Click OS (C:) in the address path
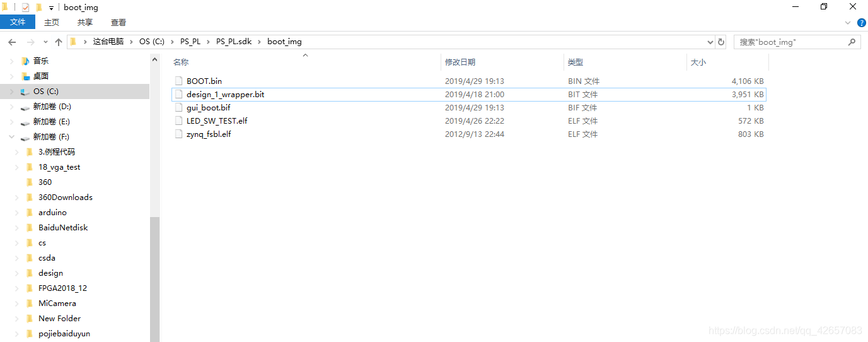This screenshot has width=868, height=342. [x=152, y=42]
